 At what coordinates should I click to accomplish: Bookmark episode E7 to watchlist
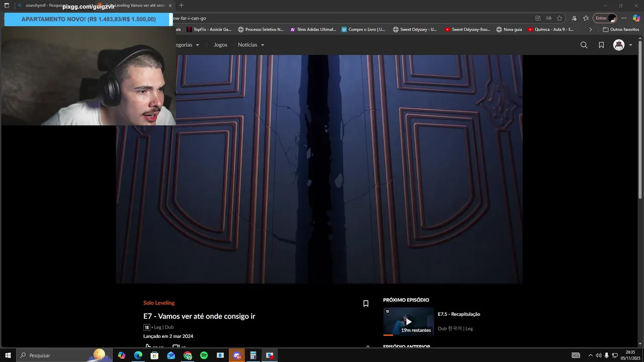pos(366,303)
